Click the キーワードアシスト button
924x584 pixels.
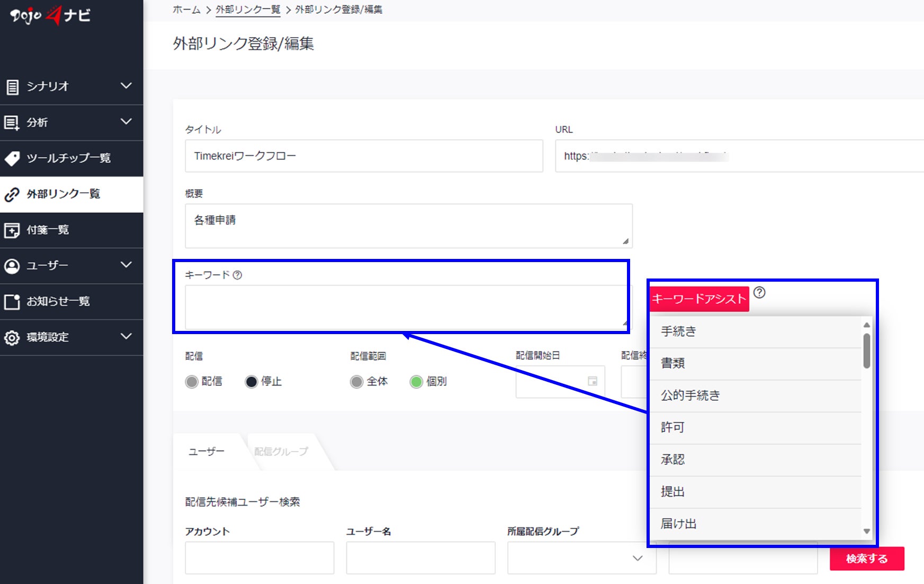699,299
